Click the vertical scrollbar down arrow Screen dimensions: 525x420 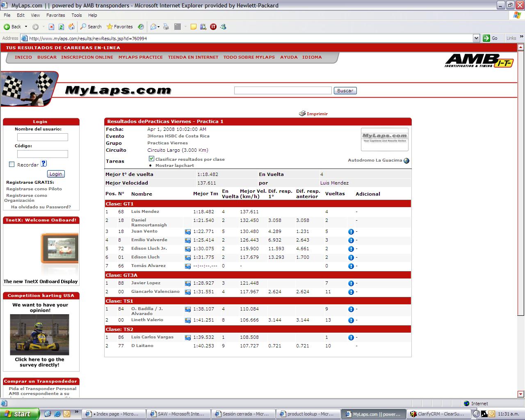[x=521, y=394]
